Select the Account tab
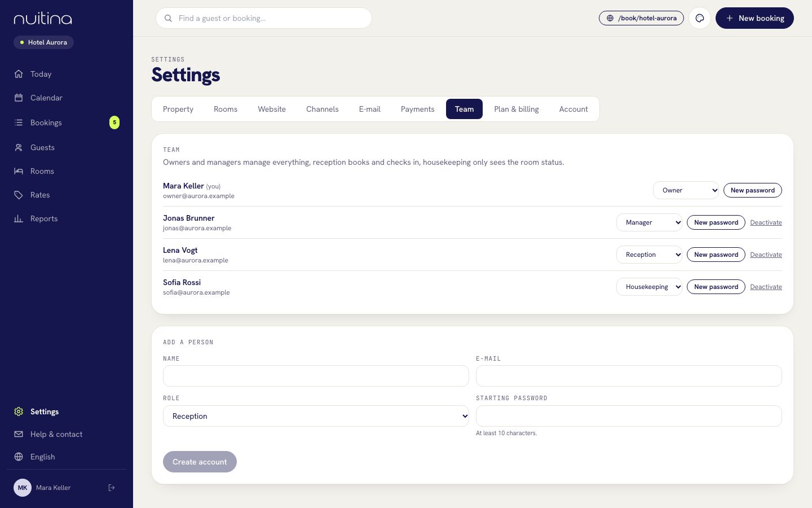Image resolution: width=812 pixels, height=508 pixels. 573,109
